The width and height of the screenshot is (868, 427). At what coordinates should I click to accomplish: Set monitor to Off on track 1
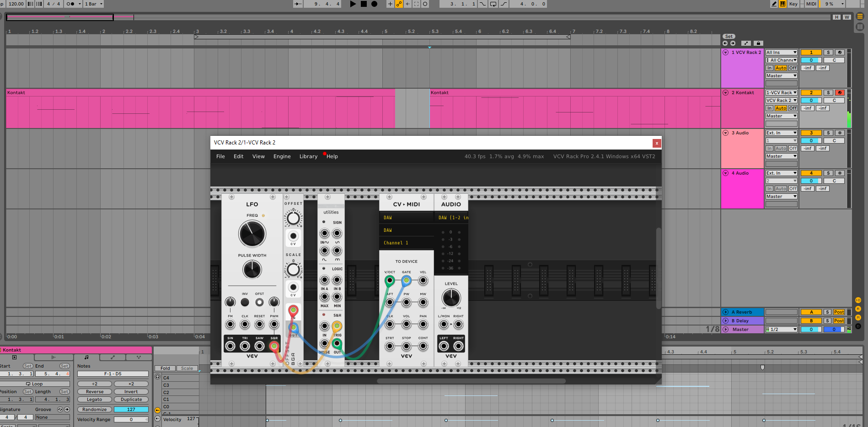(793, 68)
